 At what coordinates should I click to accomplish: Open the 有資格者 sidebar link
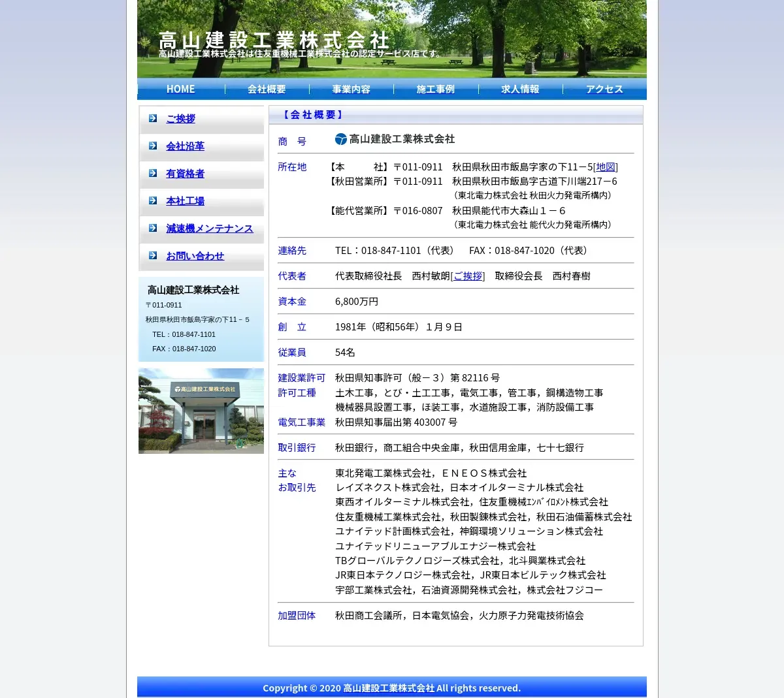(185, 173)
